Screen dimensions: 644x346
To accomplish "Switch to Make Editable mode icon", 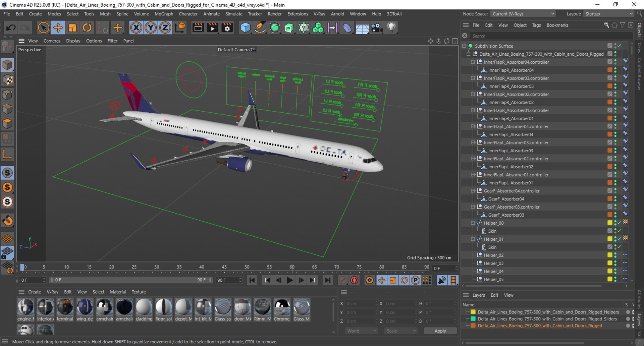I will click(7, 47).
